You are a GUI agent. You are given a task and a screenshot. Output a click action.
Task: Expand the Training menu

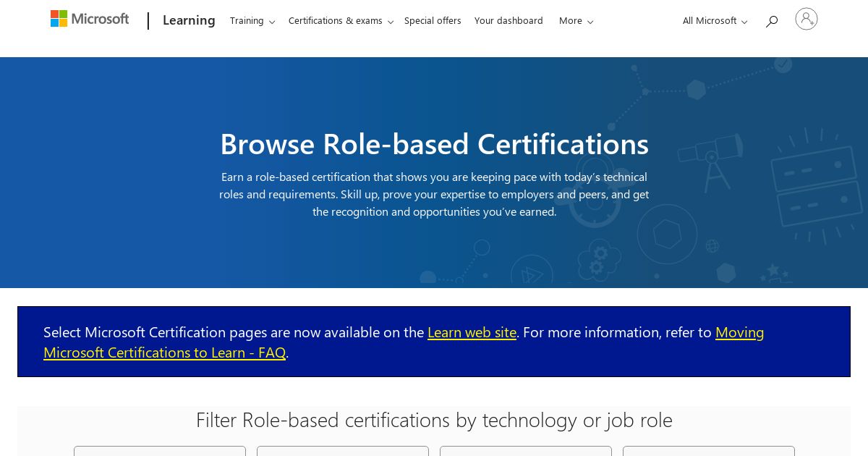252,21
